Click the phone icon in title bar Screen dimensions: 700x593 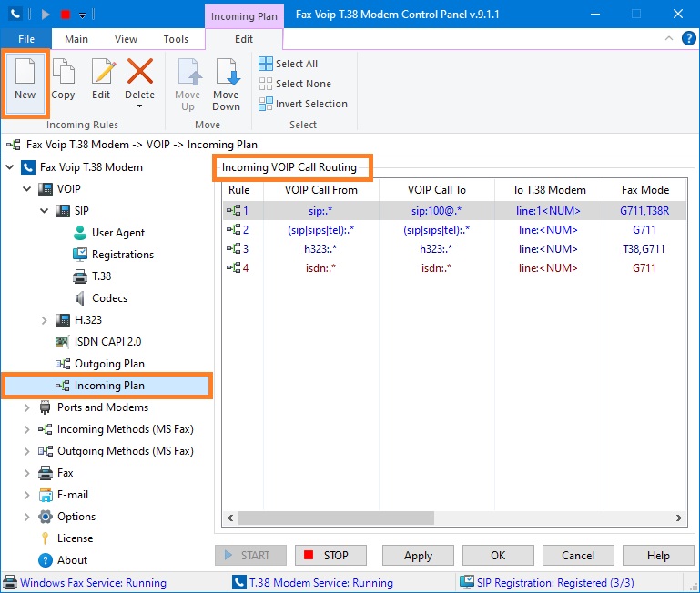coord(15,15)
